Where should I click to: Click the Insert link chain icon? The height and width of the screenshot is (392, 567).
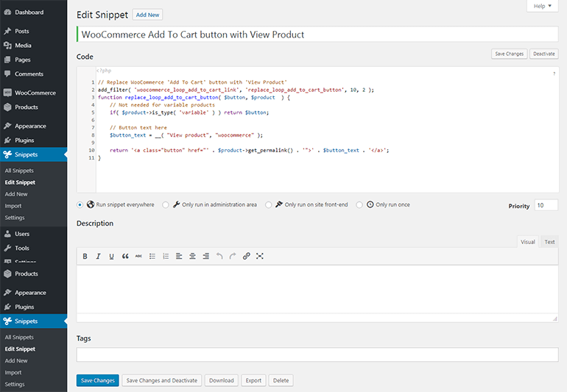click(246, 256)
